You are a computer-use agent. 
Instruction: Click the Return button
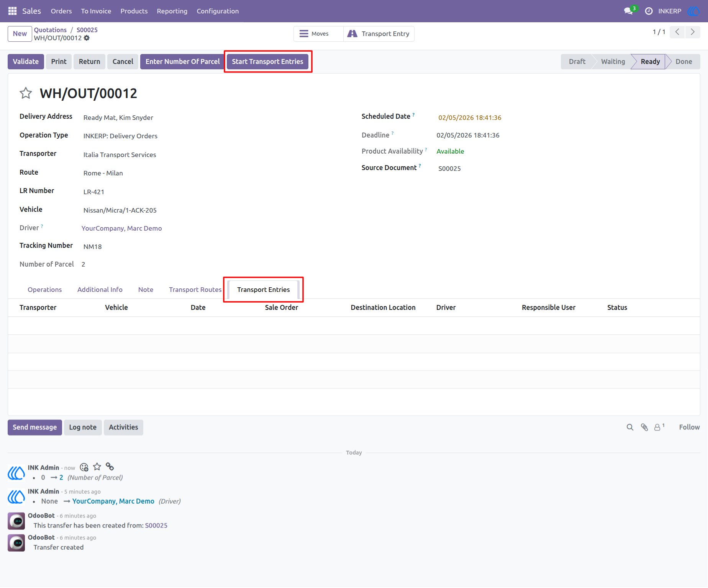coord(89,62)
